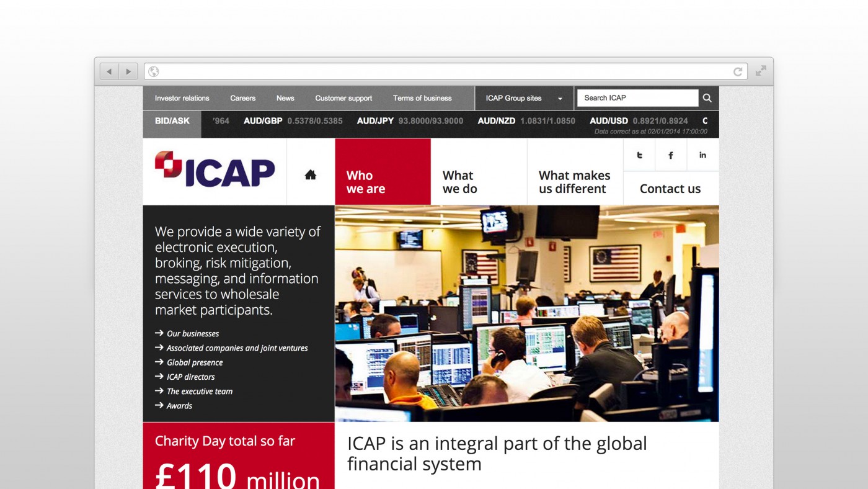868x489 pixels.
Task: Open Customer support page
Action: (343, 98)
